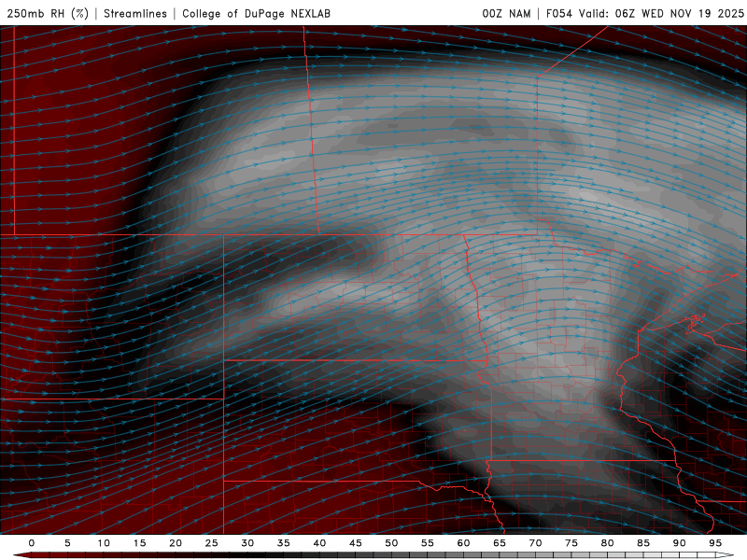
Task: Select the colorbar value '10'
Action: (104, 543)
